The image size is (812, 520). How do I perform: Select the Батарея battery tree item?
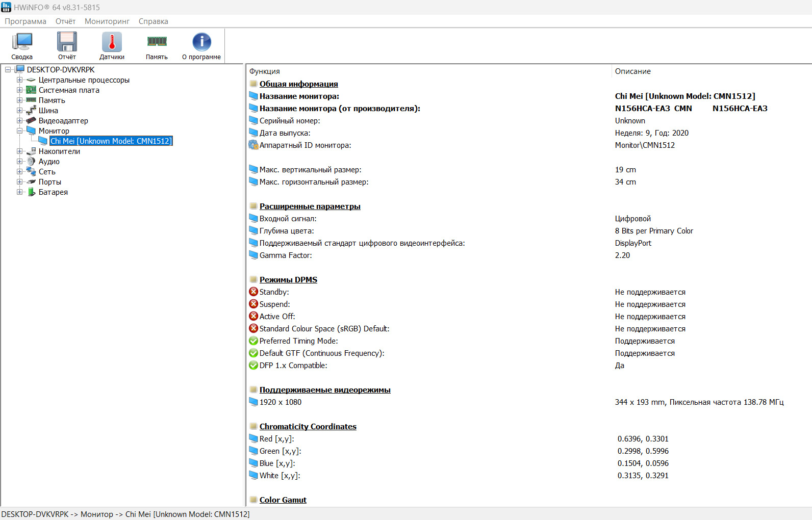tap(53, 192)
